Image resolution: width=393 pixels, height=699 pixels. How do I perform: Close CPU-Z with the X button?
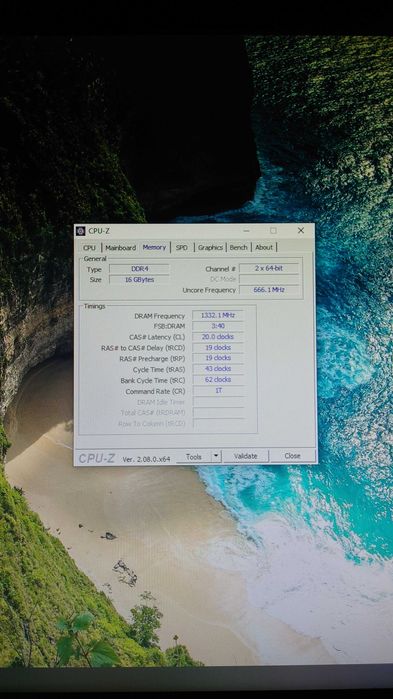tap(301, 230)
